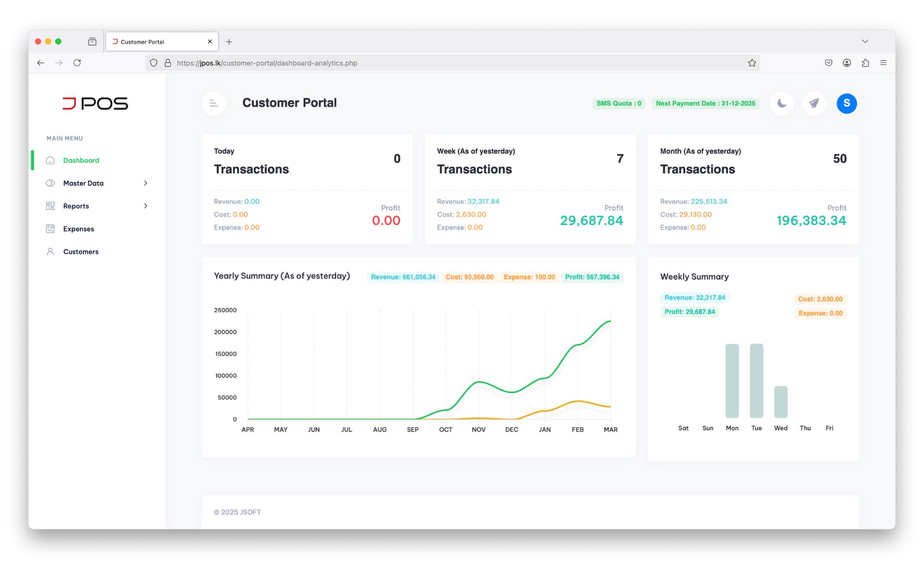Click the Dashboard home icon in sidebar
Viewport: 924px width, 578px height.
pos(50,160)
